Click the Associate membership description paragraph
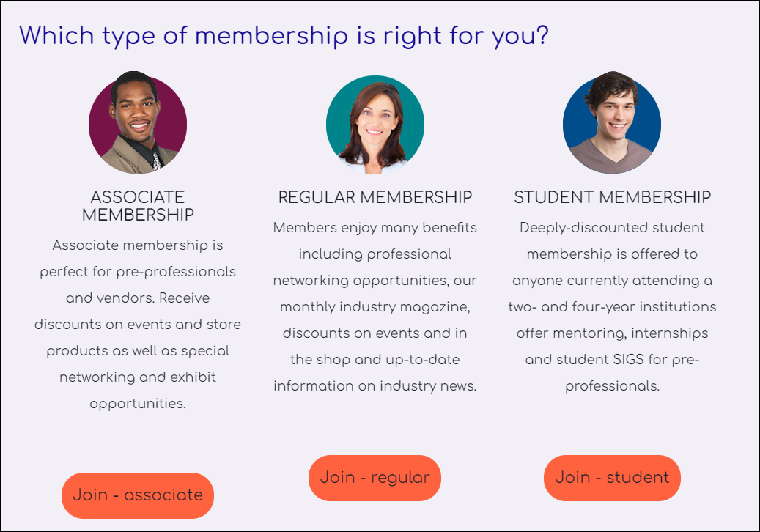Image resolution: width=760 pixels, height=532 pixels. [138, 324]
